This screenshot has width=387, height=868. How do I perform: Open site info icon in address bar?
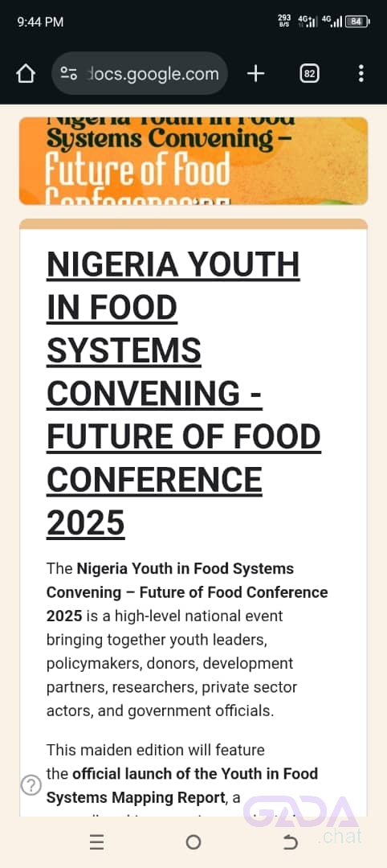69,74
